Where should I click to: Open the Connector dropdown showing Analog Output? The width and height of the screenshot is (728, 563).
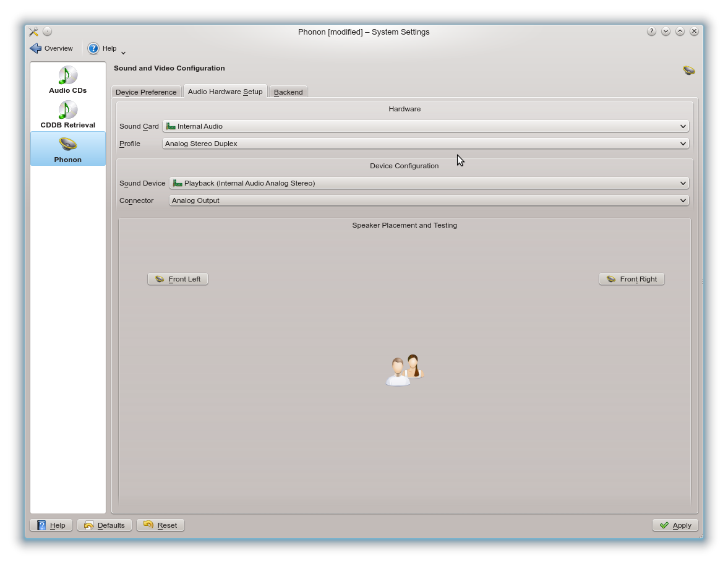pos(429,200)
